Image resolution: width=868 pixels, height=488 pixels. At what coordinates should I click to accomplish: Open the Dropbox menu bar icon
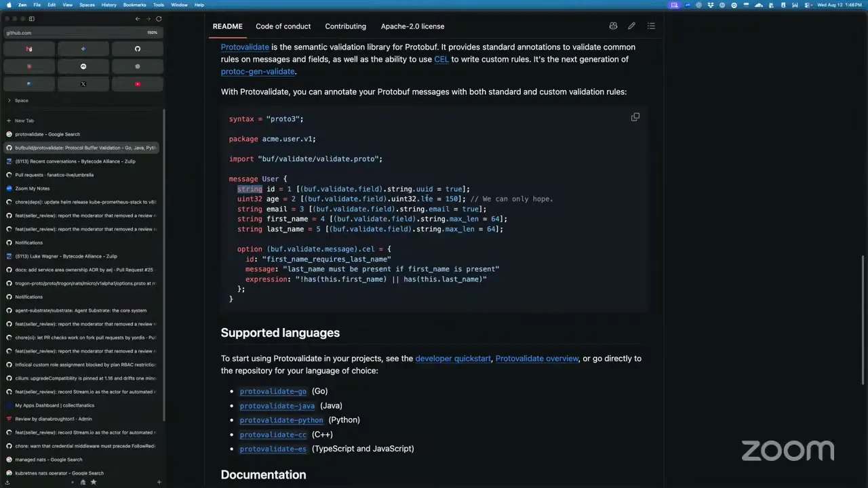[x=709, y=5]
